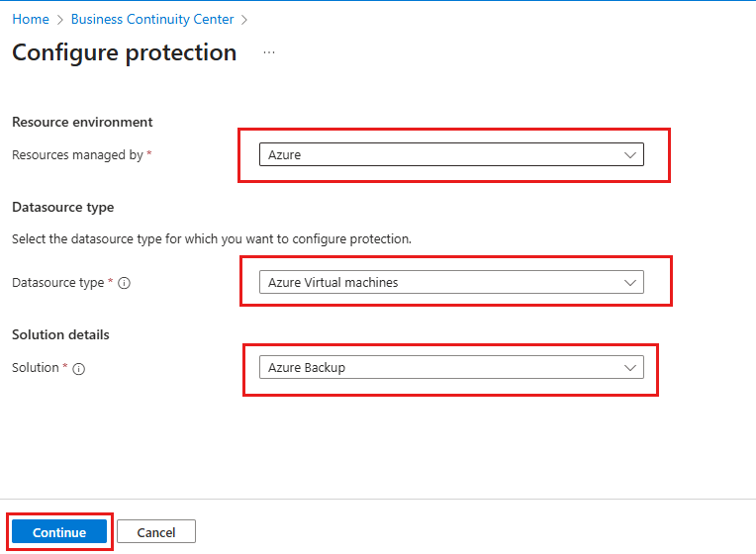The height and width of the screenshot is (554, 756).
Task: Click the chevron arrow in the Azure dropdown
Action: point(630,155)
